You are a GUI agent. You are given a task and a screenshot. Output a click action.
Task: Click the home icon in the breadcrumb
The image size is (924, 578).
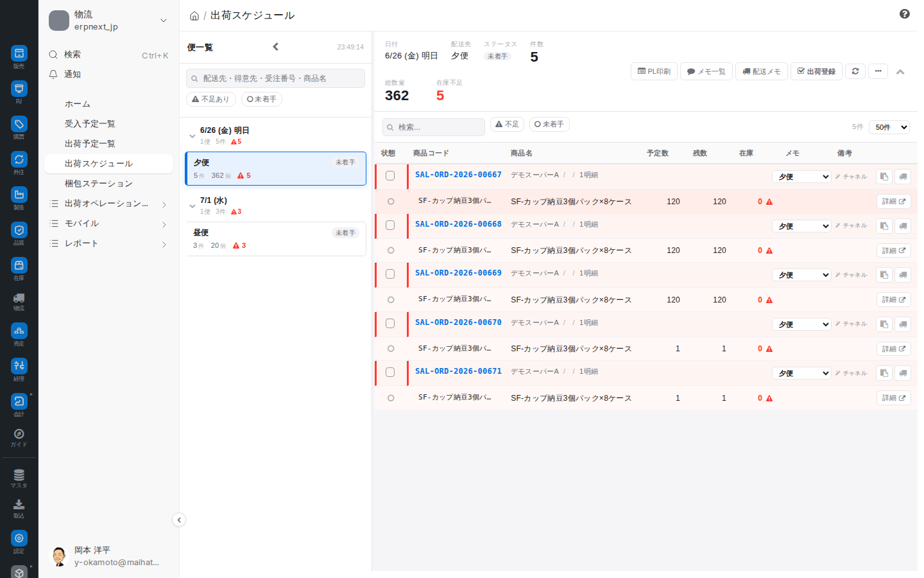click(x=194, y=16)
